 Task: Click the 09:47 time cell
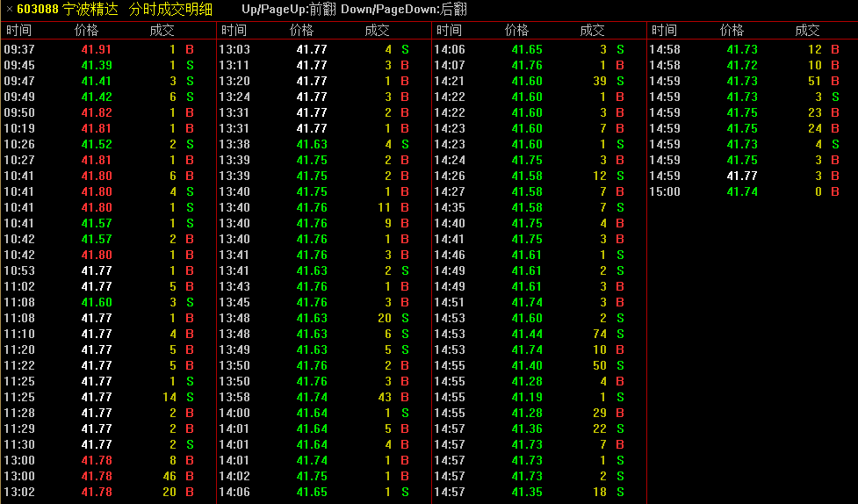point(19,81)
